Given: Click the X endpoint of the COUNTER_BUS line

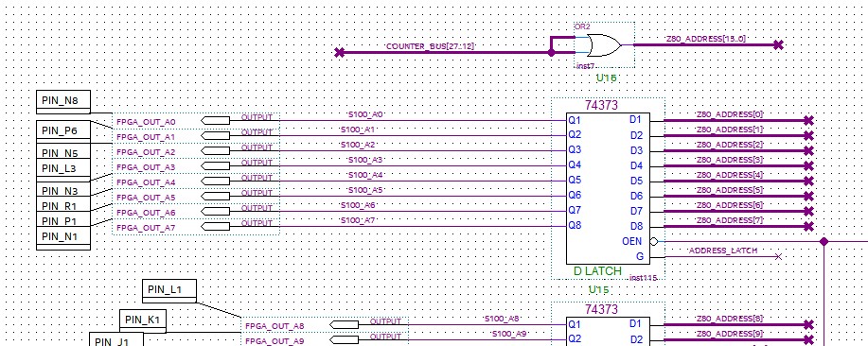Looking at the screenshot, I should (339, 53).
